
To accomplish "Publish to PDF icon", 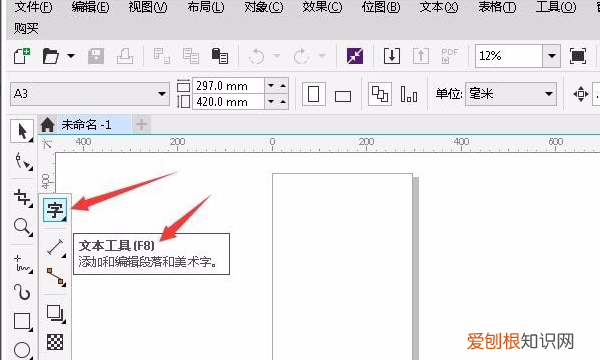I will tap(450, 56).
